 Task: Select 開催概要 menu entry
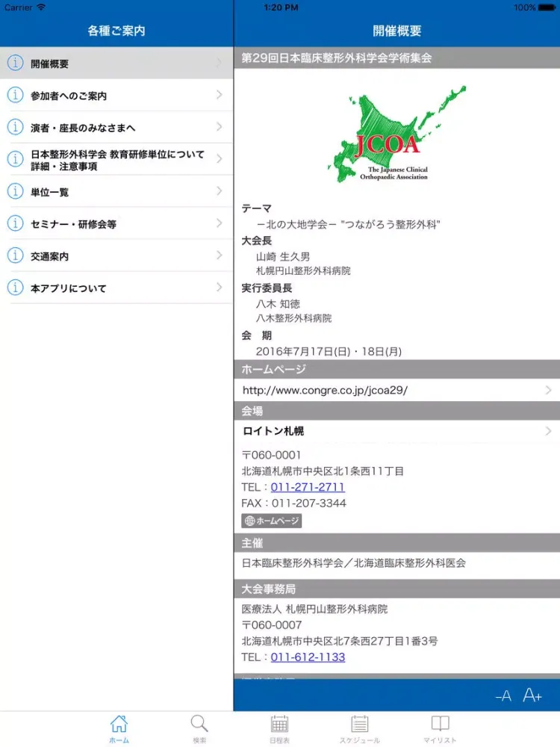coord(116,63)
